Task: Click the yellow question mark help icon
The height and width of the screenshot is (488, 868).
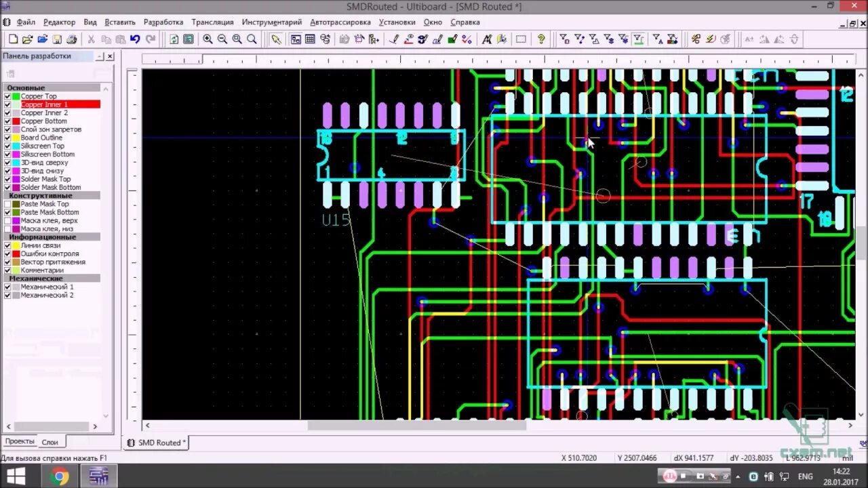Action: pos(541,39)
